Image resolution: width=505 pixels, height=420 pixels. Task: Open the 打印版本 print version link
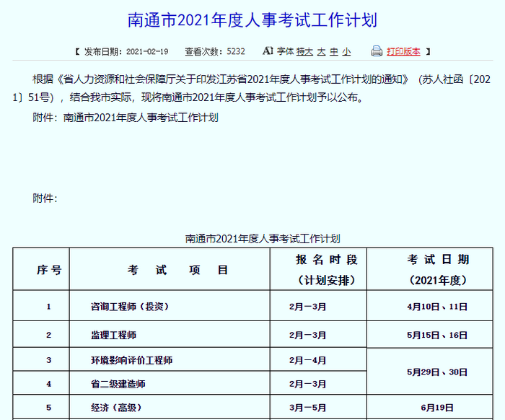pos(403,52)
